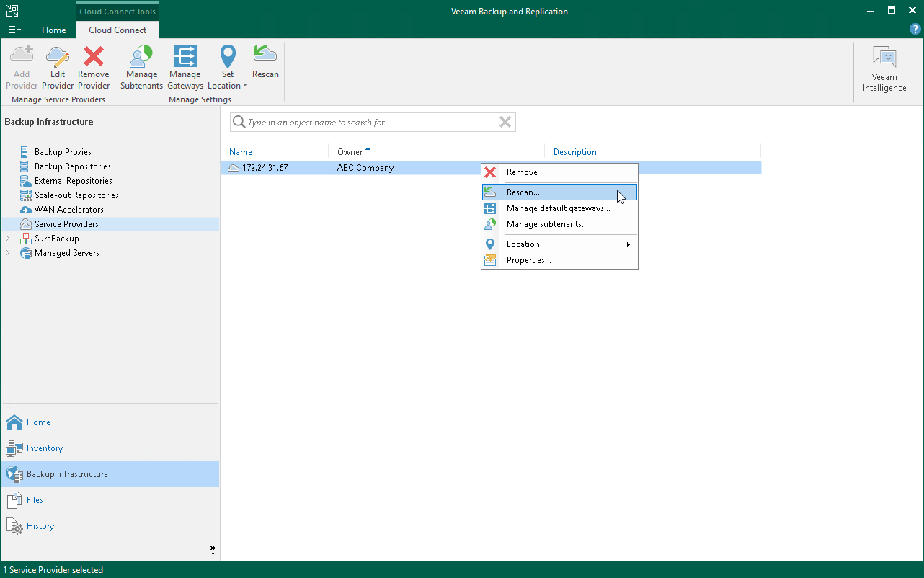Expand the SureBackup node arrow

tap(8, 239)
